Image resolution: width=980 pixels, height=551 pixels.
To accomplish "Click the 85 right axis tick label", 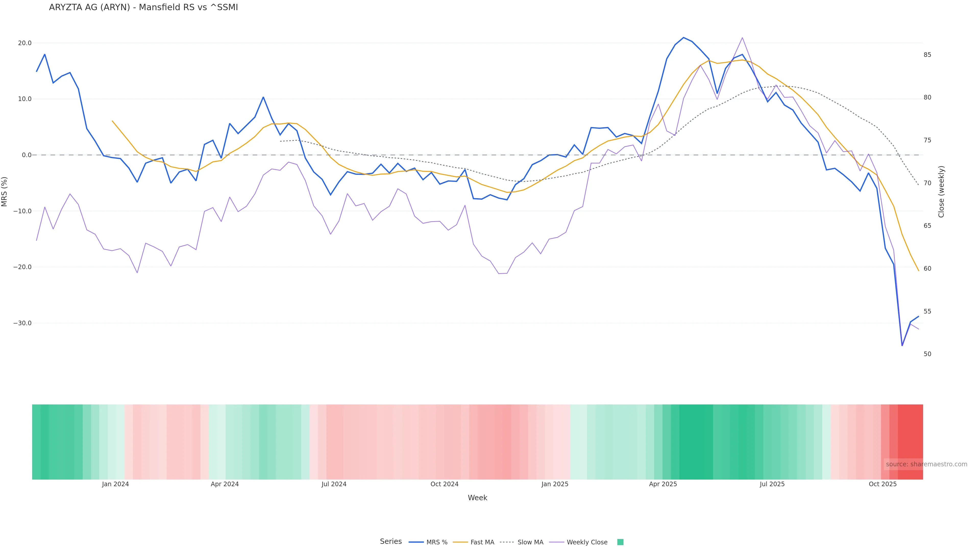I will tap(927, 55).
